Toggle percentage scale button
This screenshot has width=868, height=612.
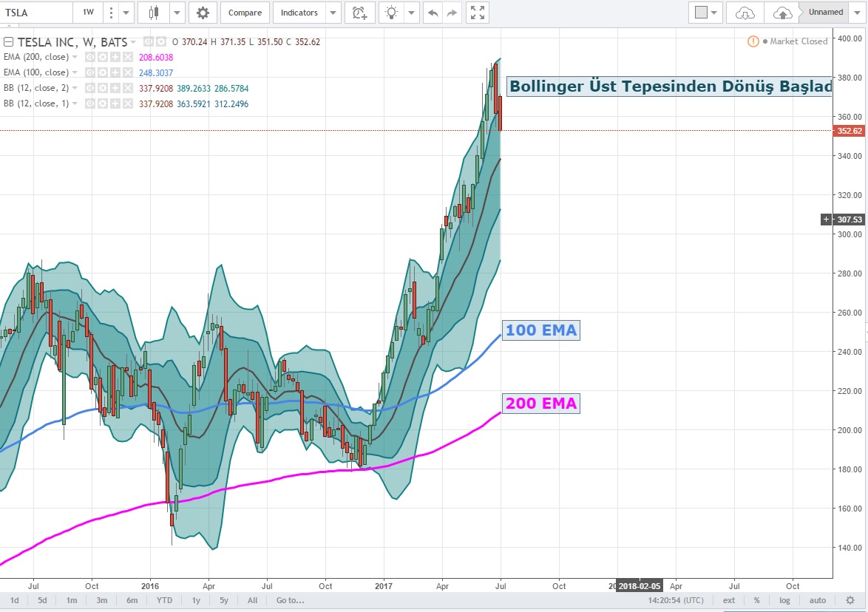click(x=757, y=600)
